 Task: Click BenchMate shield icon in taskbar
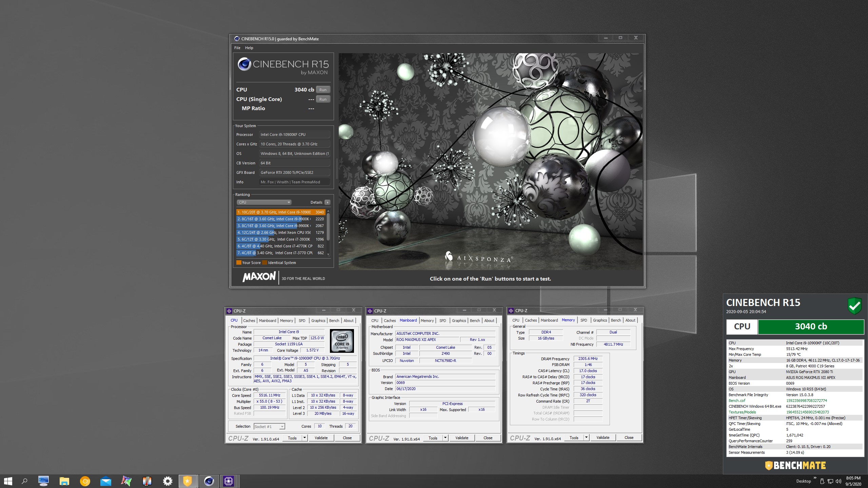pos(187,481)
